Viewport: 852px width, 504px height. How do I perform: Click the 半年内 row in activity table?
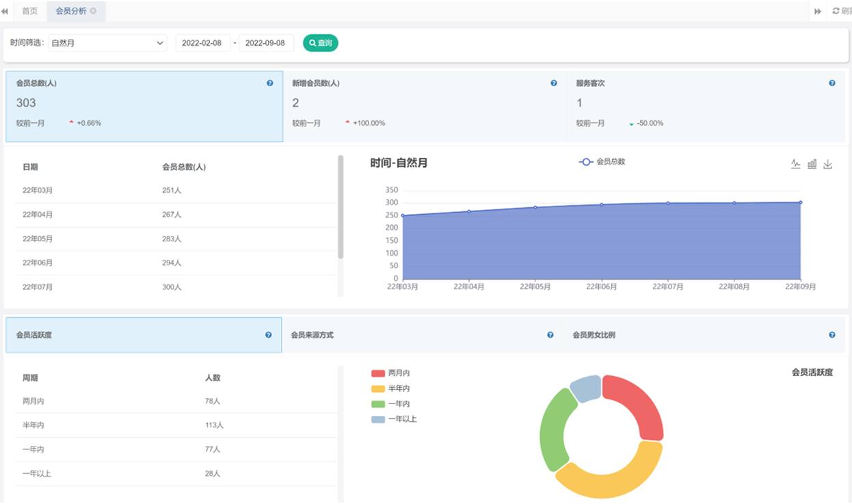[176, 425]
